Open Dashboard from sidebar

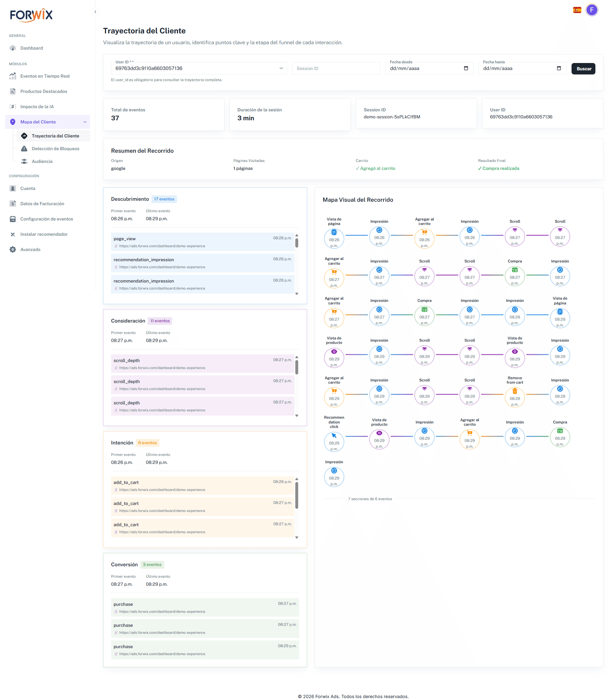tap(32, 48)
